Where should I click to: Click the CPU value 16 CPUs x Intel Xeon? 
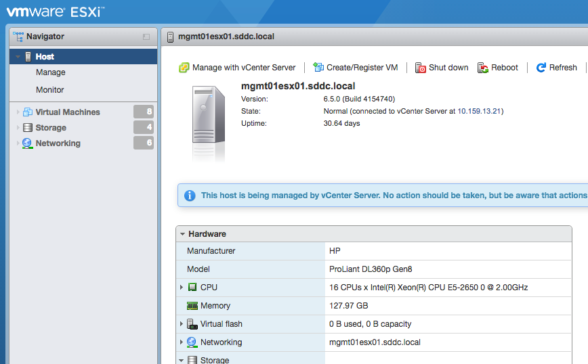pos(429,288)
